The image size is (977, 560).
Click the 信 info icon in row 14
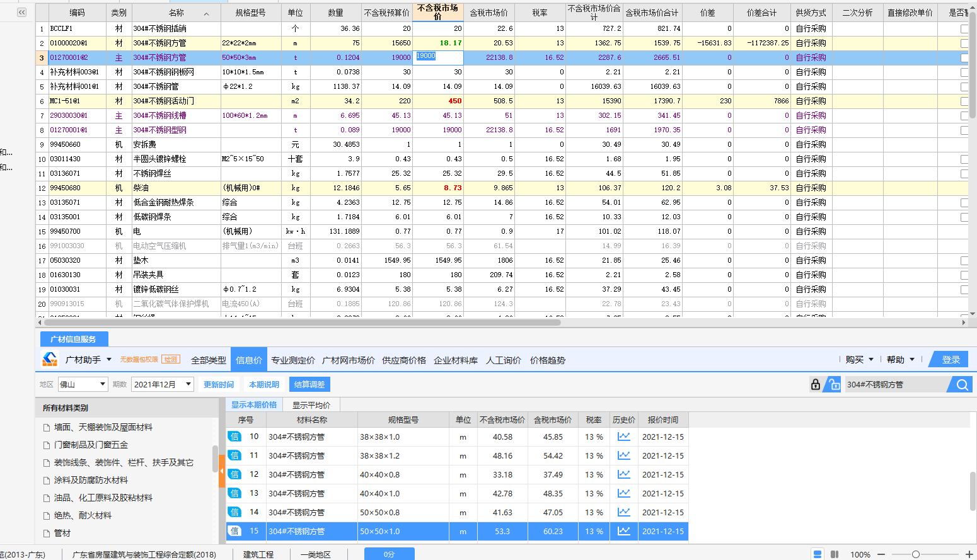[234, 512]
